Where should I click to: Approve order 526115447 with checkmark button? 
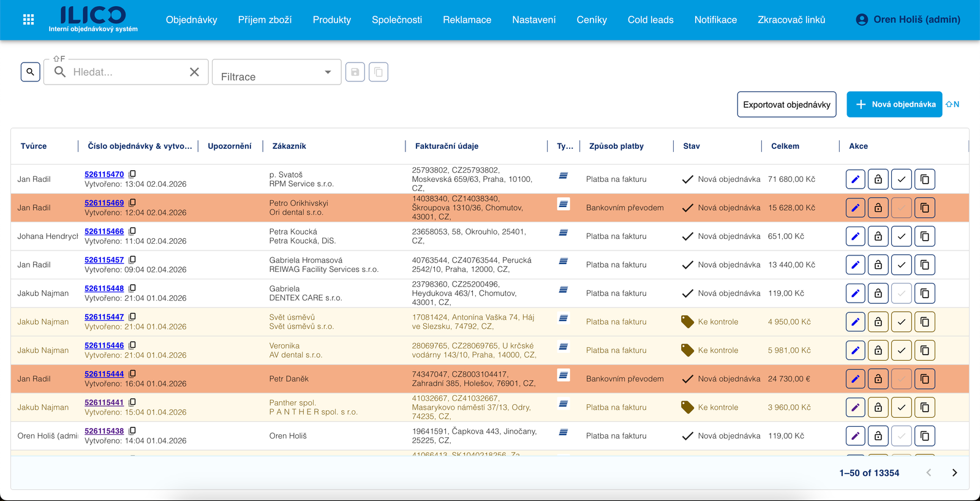(901, 322)
